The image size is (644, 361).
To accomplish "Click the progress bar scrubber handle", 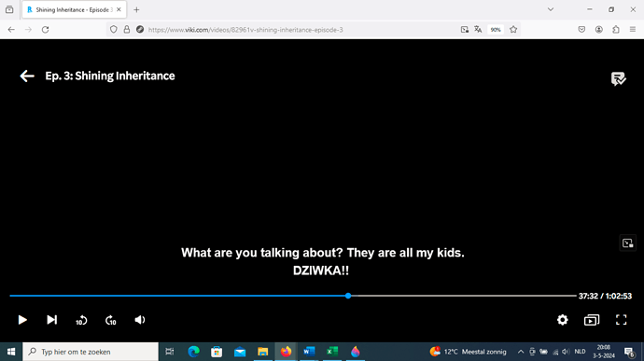I will 348,296.
